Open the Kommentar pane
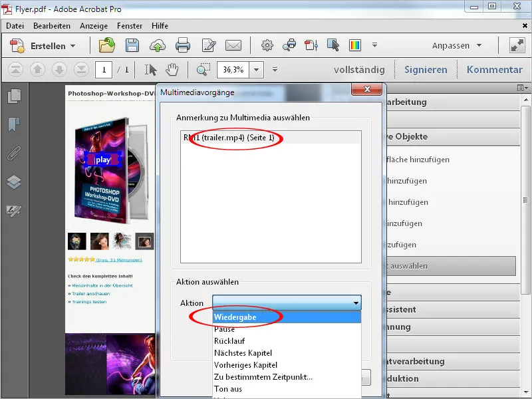 point(494,70)
